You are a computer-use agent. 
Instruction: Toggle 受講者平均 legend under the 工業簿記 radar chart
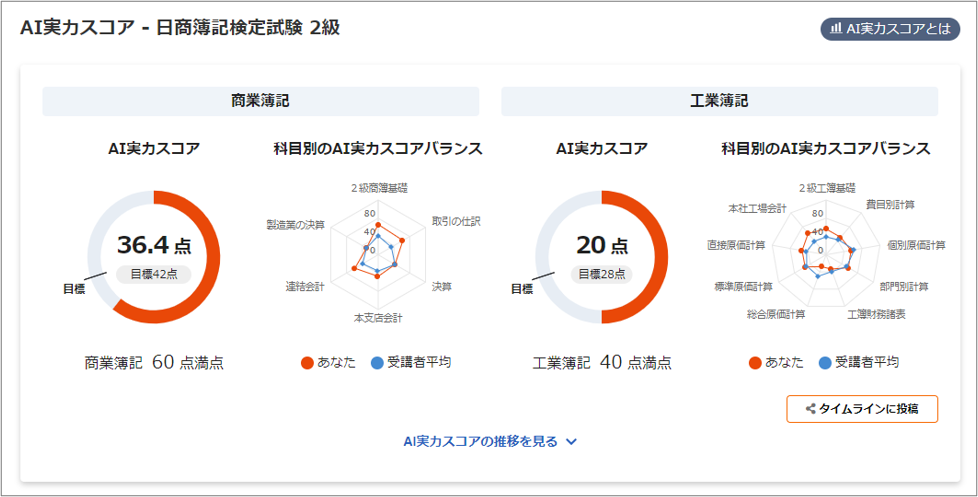point(858,363)
